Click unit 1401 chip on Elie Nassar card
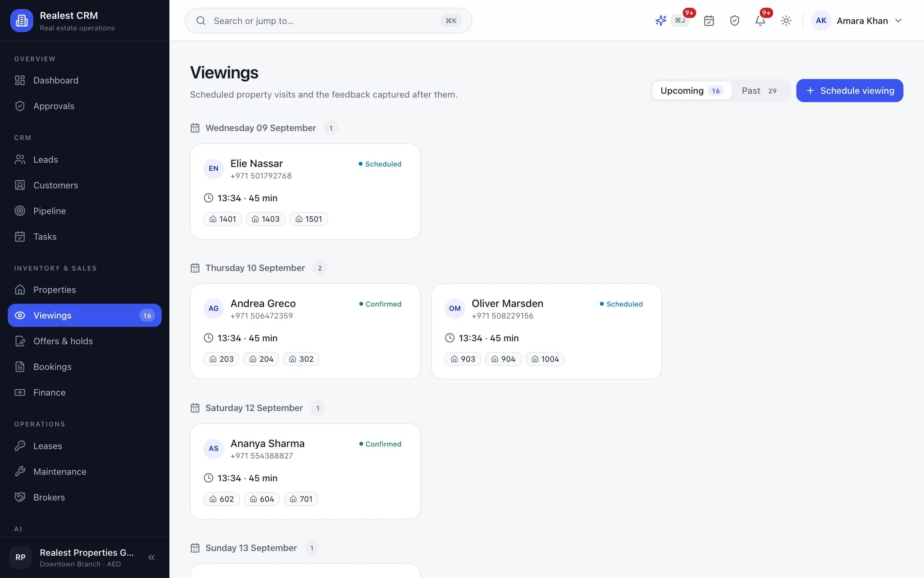This screenshot has width=924, height=578. pos(222,219)
